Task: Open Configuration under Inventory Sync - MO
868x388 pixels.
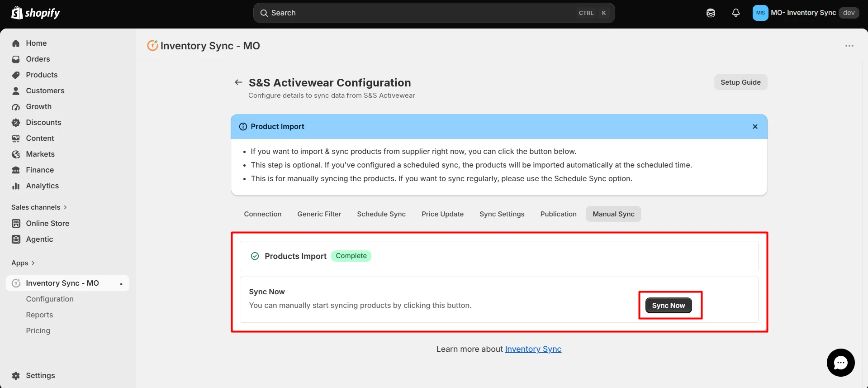Action: [x=50, y=299]
